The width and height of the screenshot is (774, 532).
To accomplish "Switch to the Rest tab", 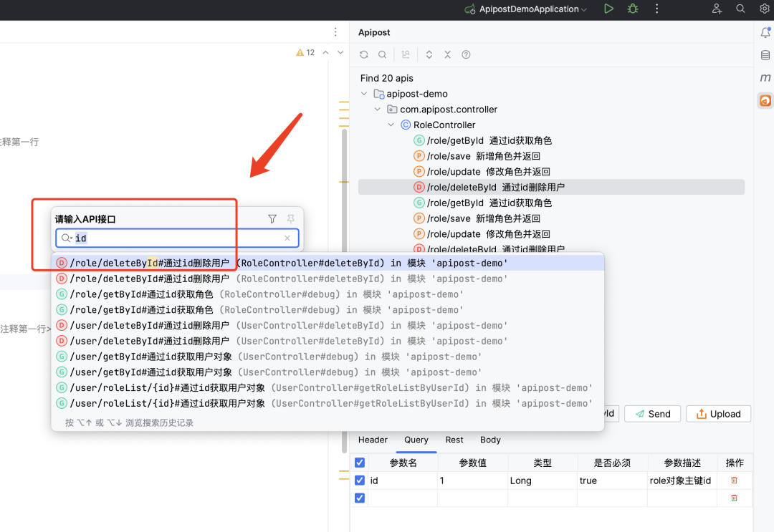I will (x=454, y=440).
